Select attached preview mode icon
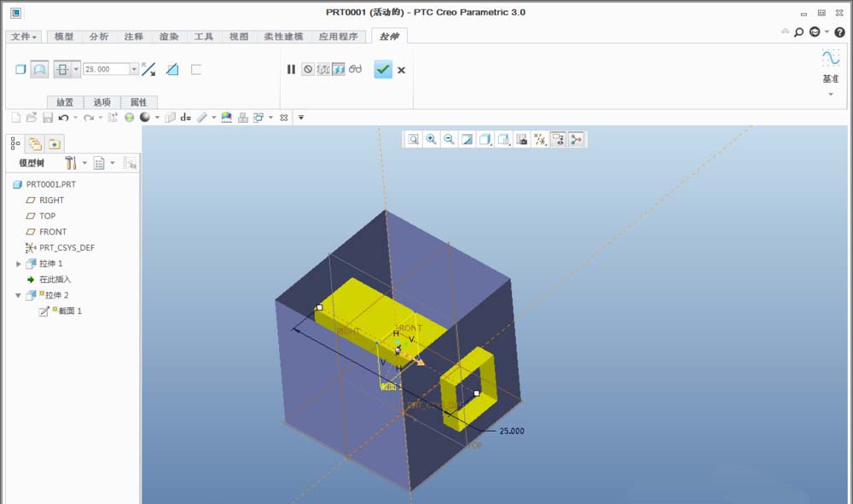The width and height of the screenshot is (853, 504). click(339, 70)
